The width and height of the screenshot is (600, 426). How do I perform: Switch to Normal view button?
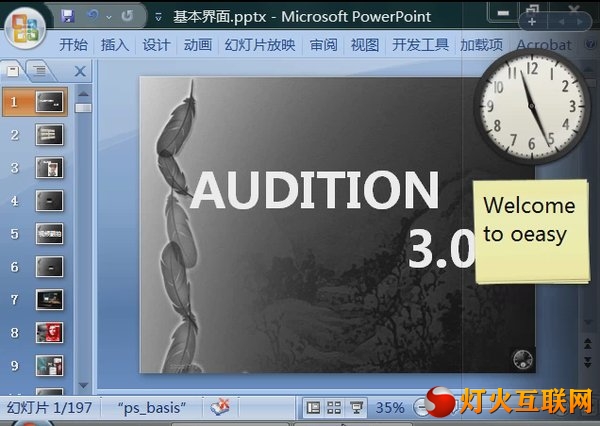(313, 408)
